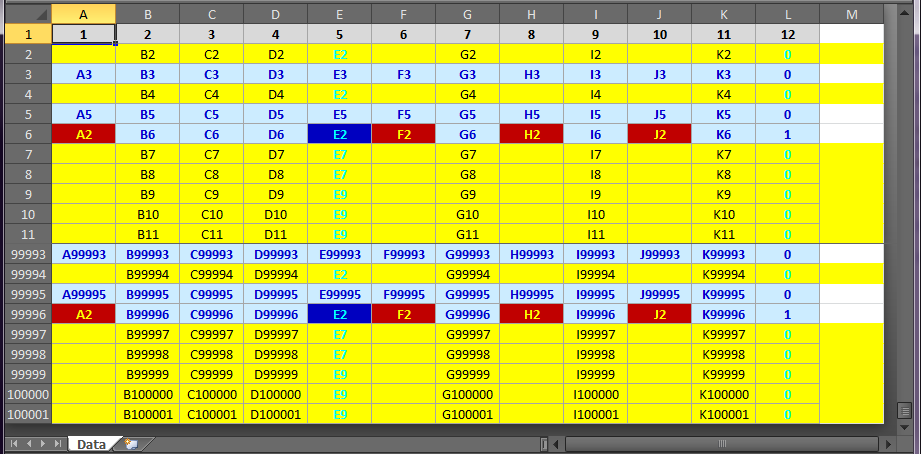Select row 100001 header
The image size is (921, 454).
point(28,414)
